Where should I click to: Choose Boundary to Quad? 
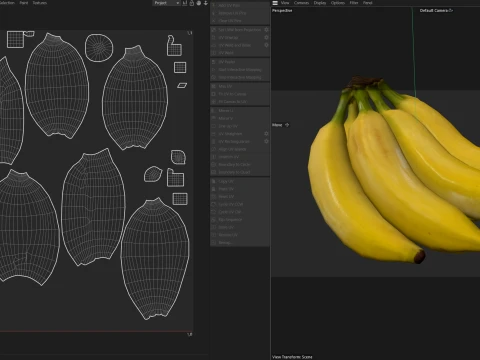click(240, 172)
